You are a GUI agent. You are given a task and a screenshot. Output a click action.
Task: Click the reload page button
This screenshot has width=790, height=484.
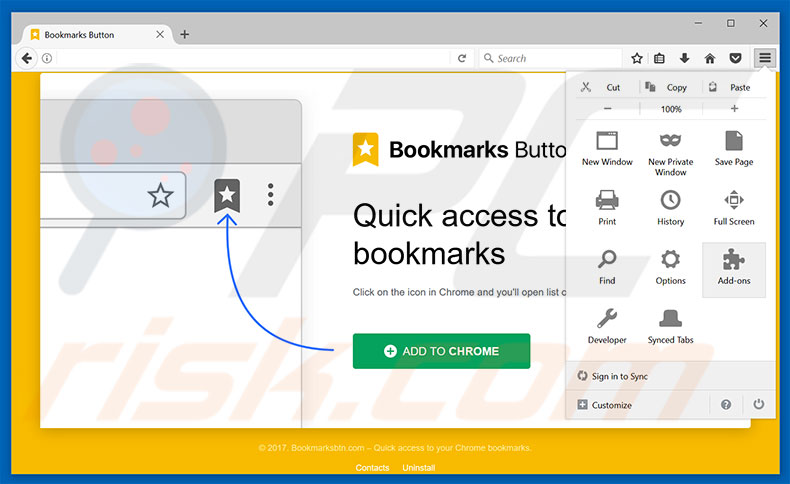462,58
